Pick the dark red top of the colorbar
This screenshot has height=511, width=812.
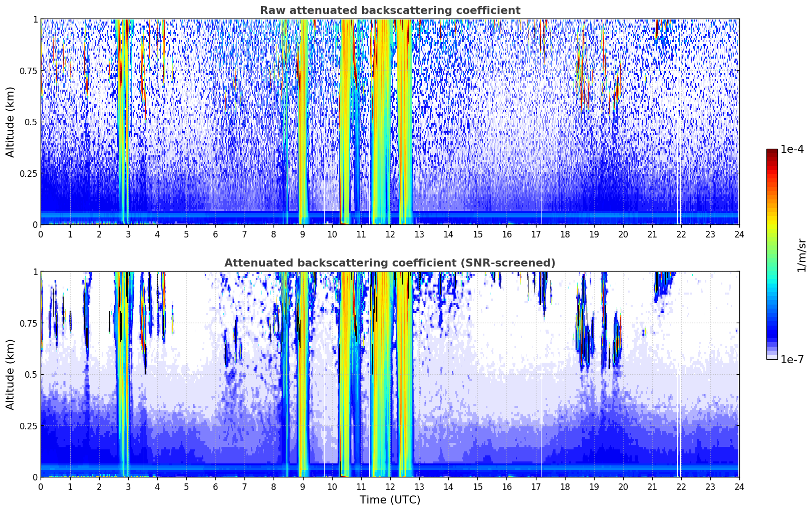pos(772,152)
